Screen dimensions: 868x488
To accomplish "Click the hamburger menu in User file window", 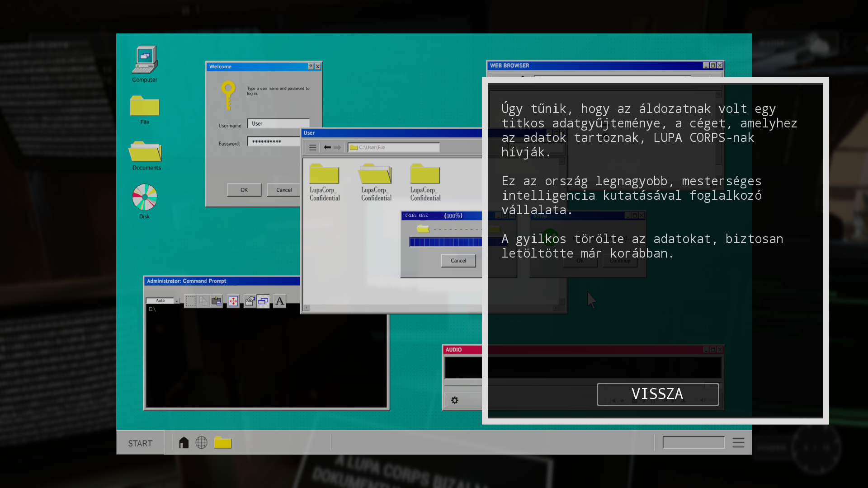I will (x=312, y=147).
